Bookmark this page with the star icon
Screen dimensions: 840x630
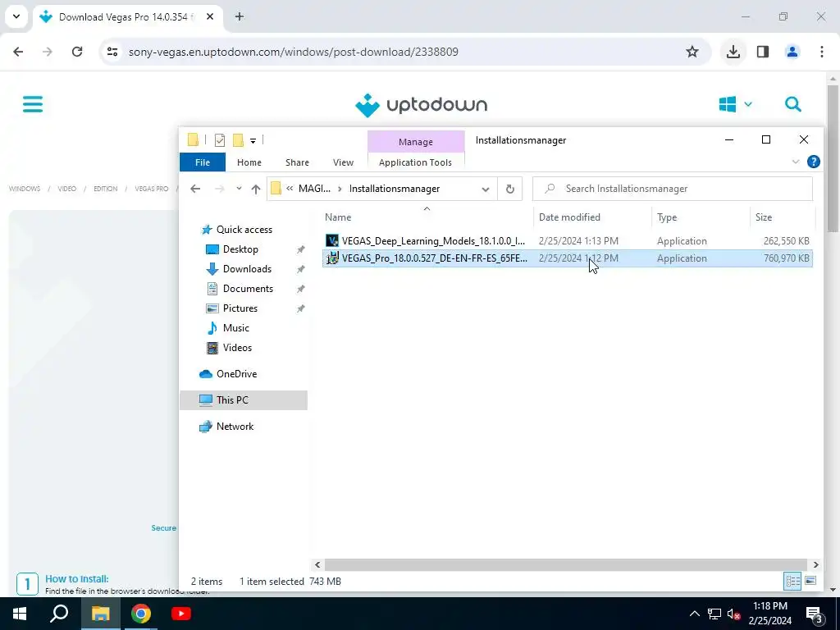[x=692, y=52]
